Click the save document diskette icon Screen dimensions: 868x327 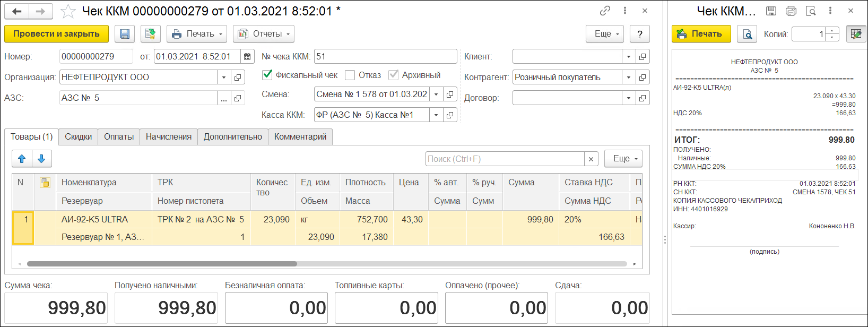124,34
